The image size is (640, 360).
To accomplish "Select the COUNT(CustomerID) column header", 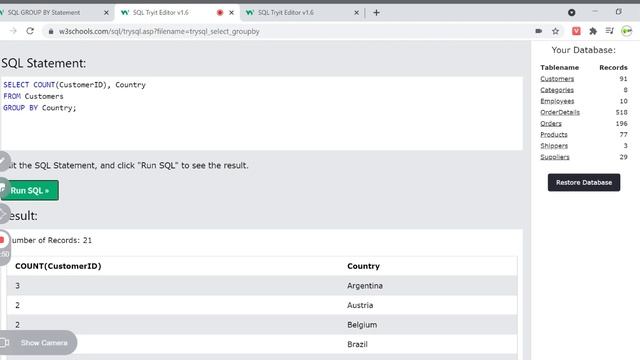I will pyautogui.click(x=58, y=266).
